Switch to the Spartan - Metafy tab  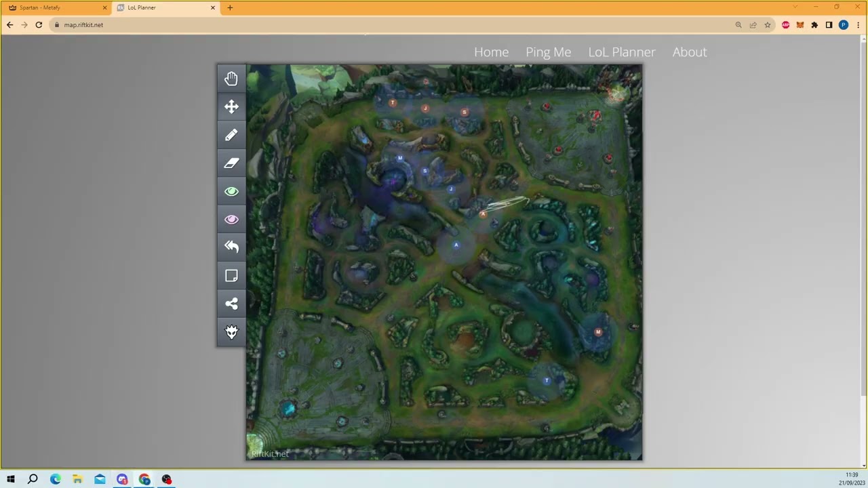[x=57, y=7]
